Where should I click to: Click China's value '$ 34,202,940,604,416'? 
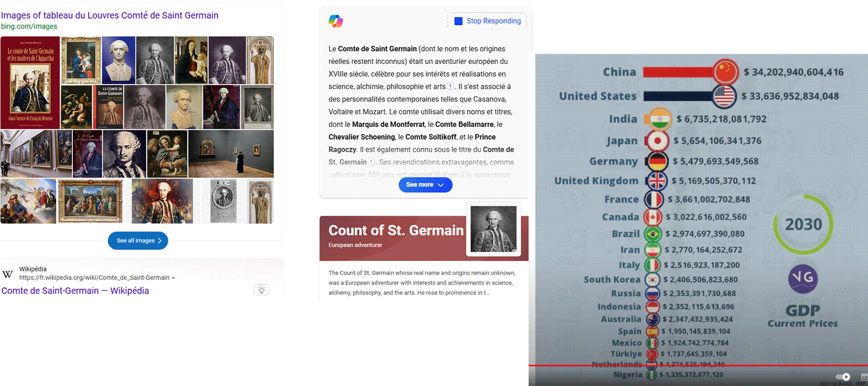(x=793, y=72)
